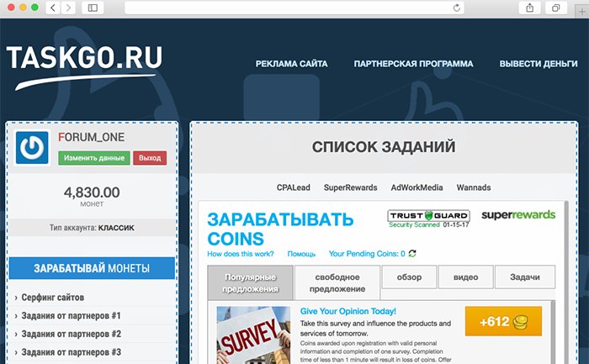Click the FORUM_ONE profile avatar
Viewport: 589px width, 364px height.
coord(32,147)
